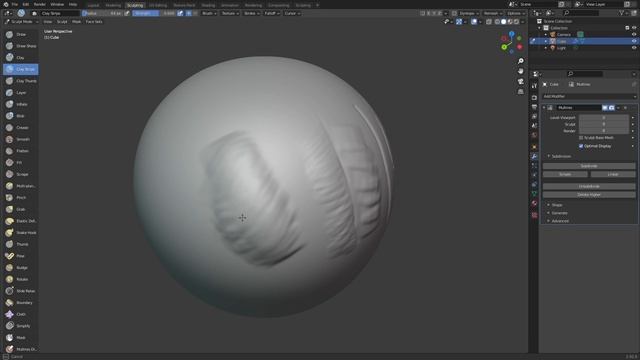Select the Layer brush
The height and width of the screenshot is (360, 640).
click(x=20, y=93)
